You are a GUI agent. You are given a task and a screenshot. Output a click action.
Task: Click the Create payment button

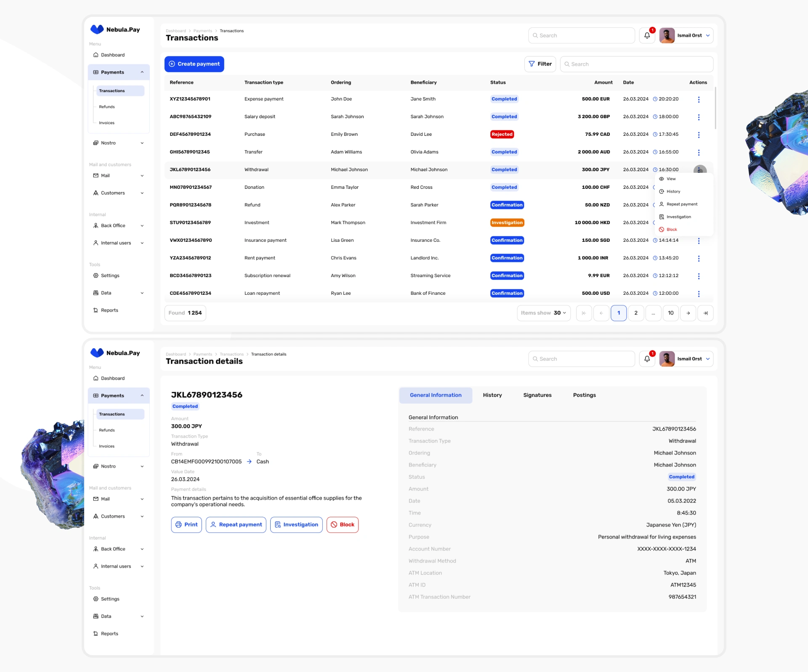[194, 64]
